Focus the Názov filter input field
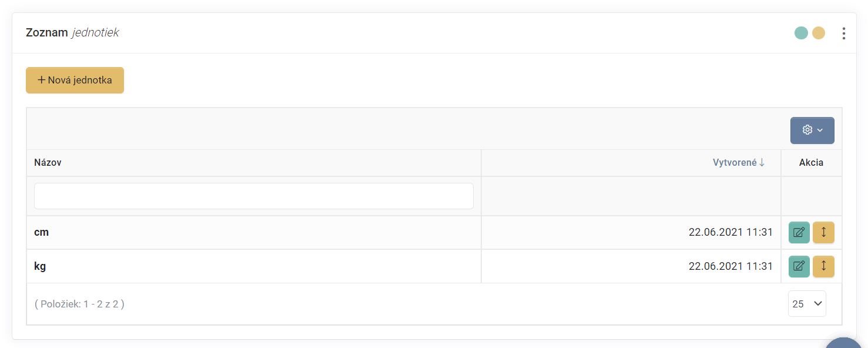868x348 pixels. [253, 196]
